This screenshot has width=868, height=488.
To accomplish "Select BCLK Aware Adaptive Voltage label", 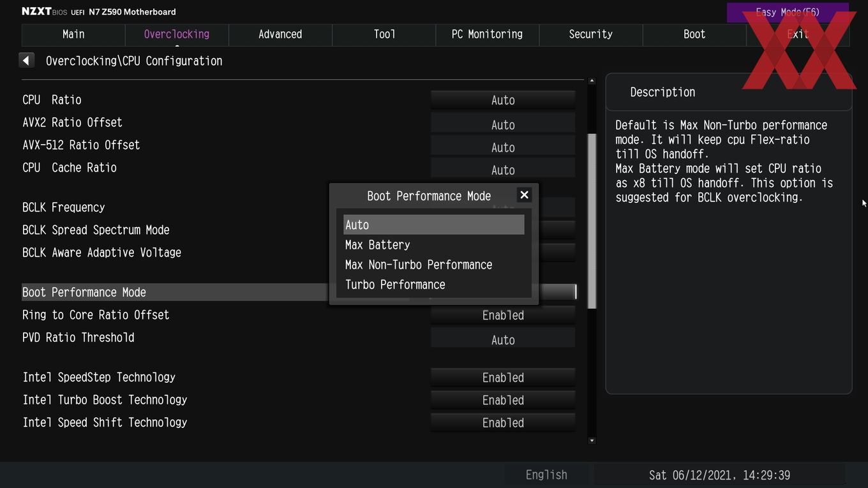I will pyautogui.click(x=101, y=253).
